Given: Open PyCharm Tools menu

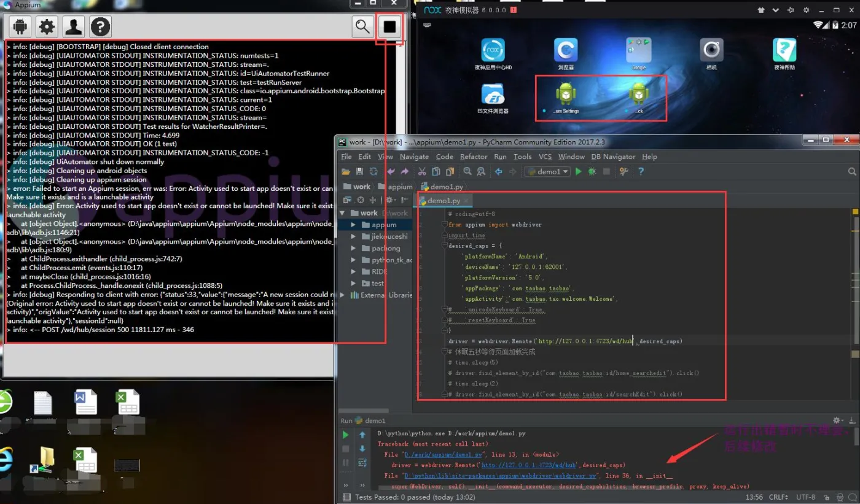Looking at the screenshot, I should [x=522, y=157].
